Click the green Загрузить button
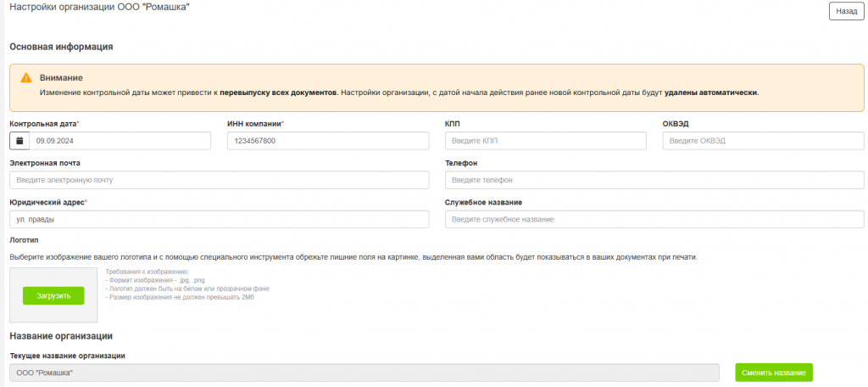The image size is (868, 387). pos(53,295)
